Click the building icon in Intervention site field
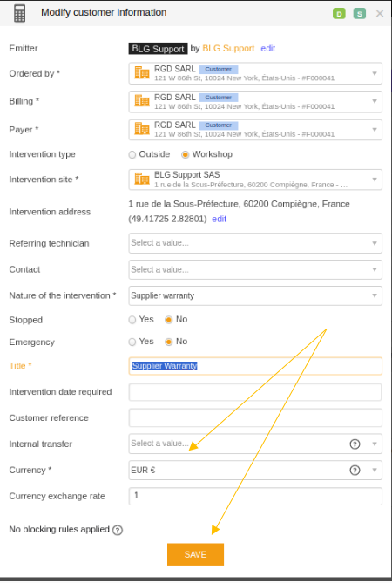Viewport: 392px width, 583px height. 142,180
